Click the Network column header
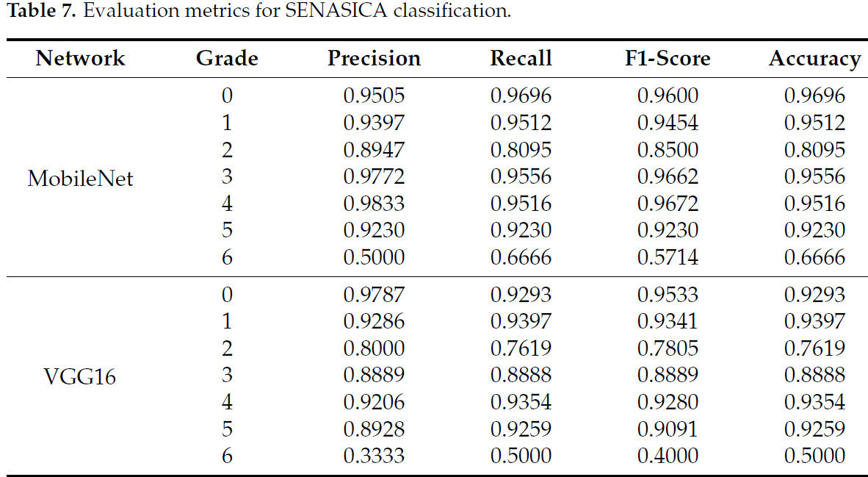This screenshot has height=477, width=868. pyautogui.click(x=80, y=59)
